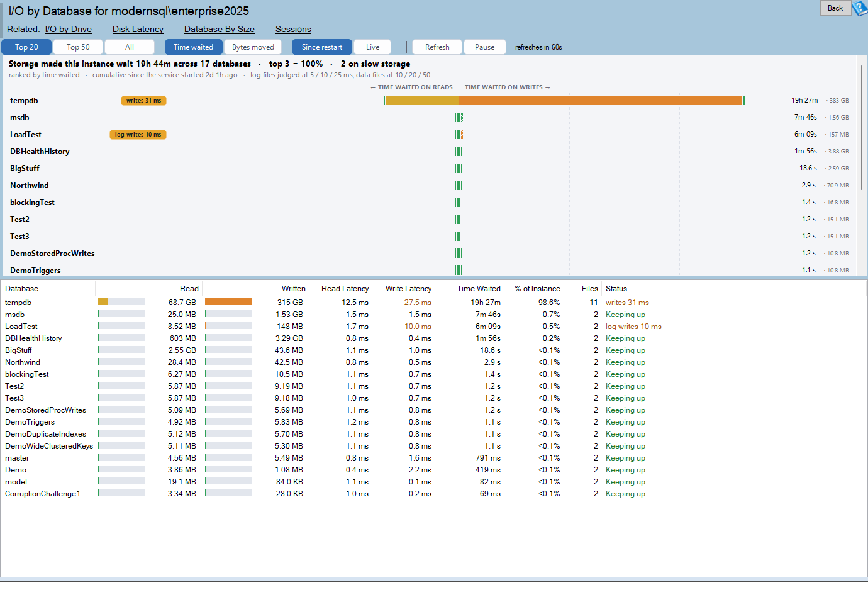The width and height of the screenshot is (868, 614).
Task: Click the tempdb writes 31 ms badge
Action: point(143,101)
